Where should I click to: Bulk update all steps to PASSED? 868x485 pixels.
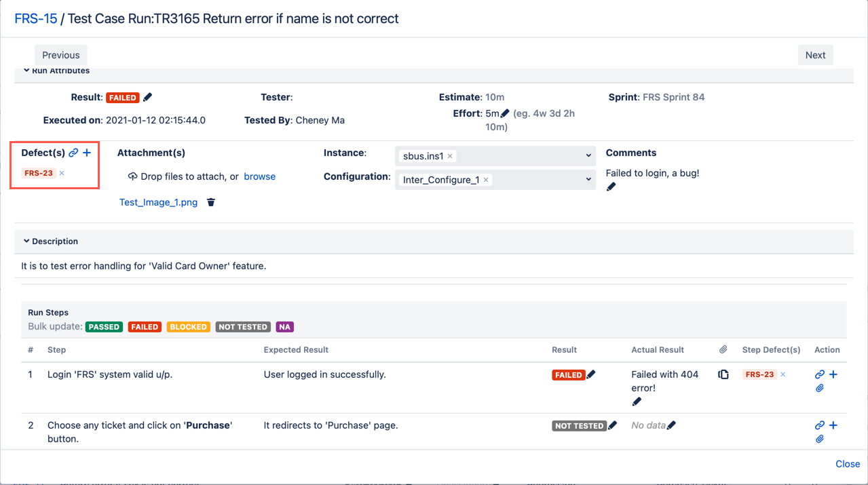point(104,327)
